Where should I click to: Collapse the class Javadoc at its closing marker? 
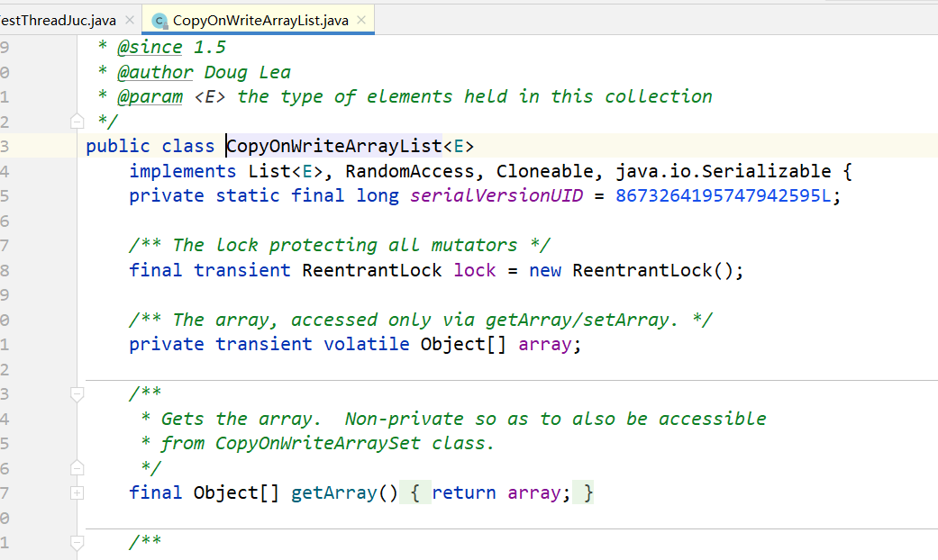point(77,121)
